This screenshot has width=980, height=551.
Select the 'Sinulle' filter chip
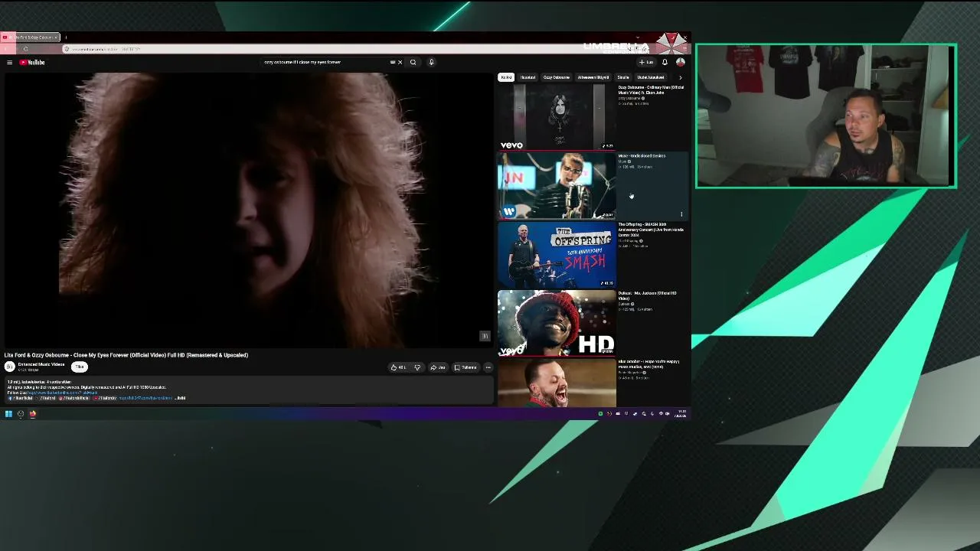(x=623, y=77)
